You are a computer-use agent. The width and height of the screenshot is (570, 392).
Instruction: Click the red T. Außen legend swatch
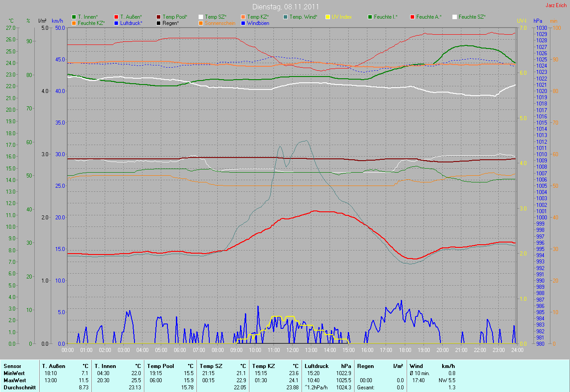coord(116,17)
